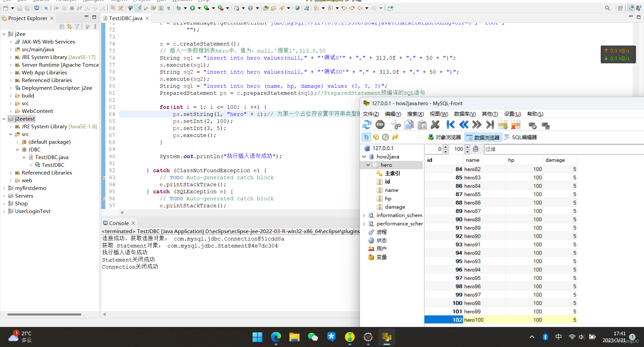Screen dimensions: 644x347
Task: Click the Delete Row icon with red X
Action: [516, 125]
